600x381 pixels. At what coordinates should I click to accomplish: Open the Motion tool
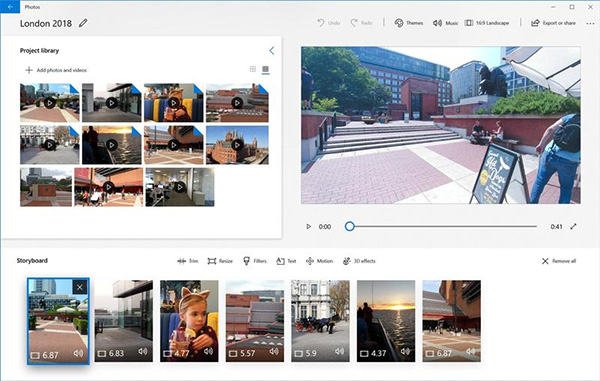[x=320, y=261]
